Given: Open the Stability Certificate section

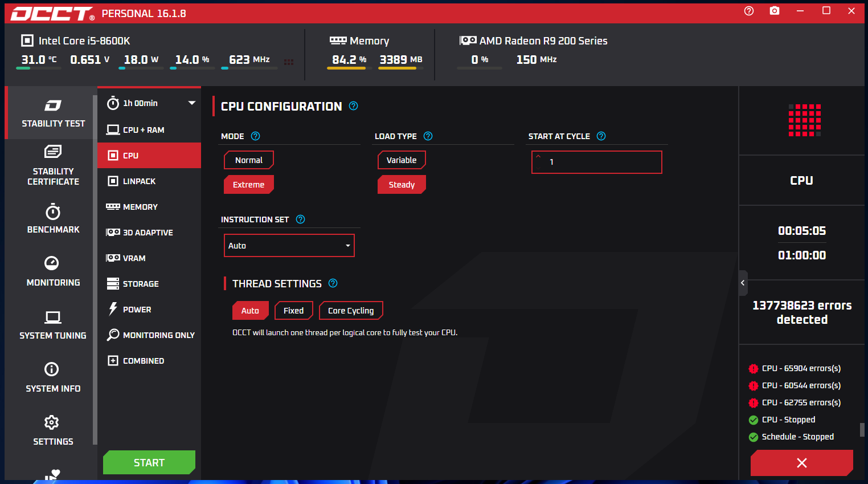Looking at the screenshot, I should (x=53, y=165).
